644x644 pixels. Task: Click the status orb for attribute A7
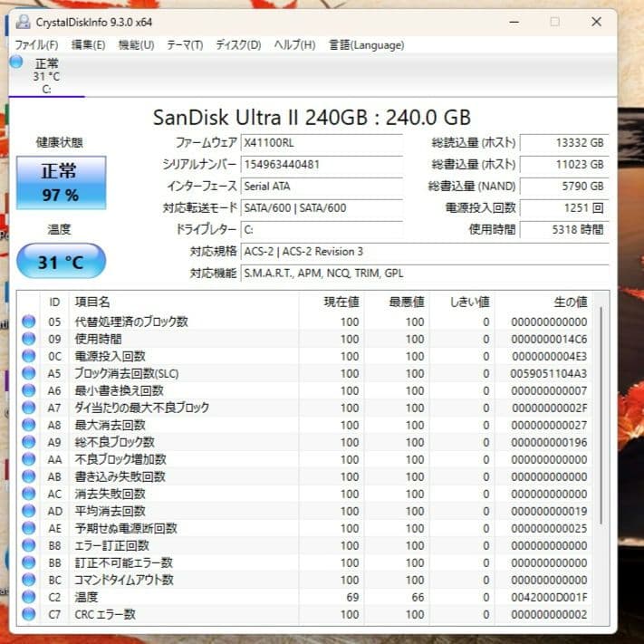[x=29, y=408]
